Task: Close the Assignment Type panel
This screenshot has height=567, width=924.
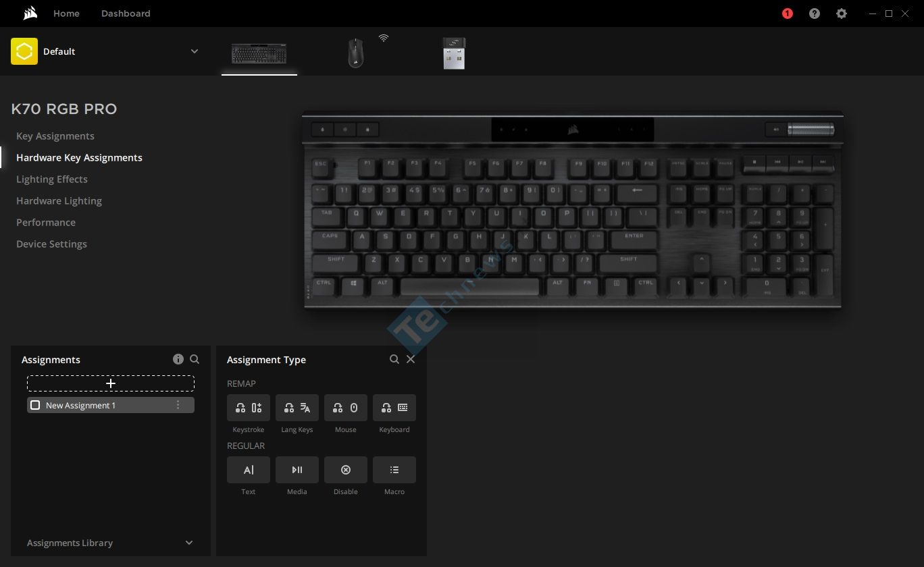Action: (x=411, y=359)
